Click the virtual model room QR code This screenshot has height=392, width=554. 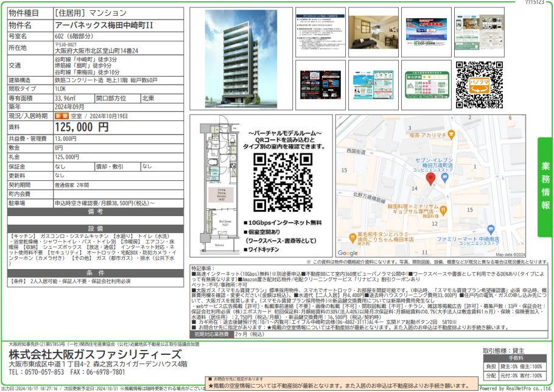tap(282, 183)
